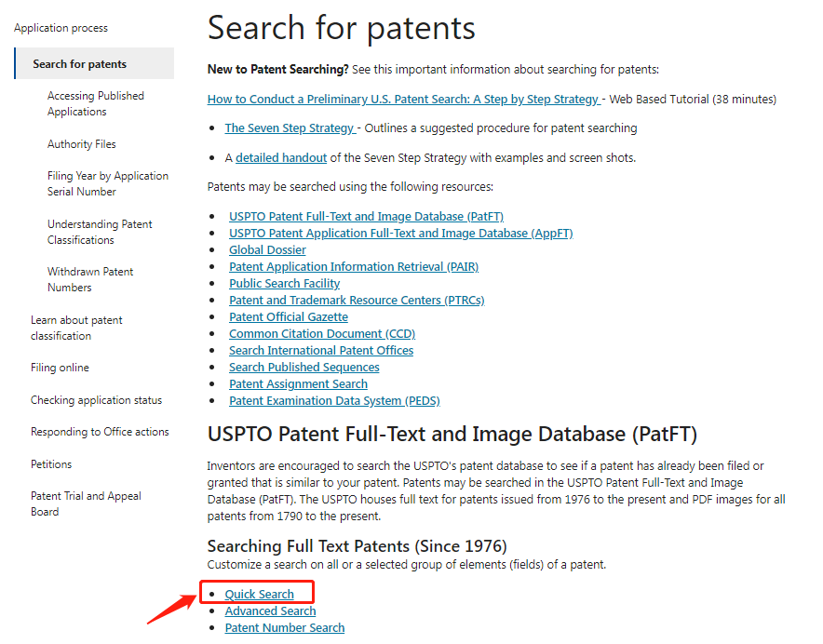Screen dimensions: 823x644
Task: Select Search for patents in sidebar
Action: 79,64
